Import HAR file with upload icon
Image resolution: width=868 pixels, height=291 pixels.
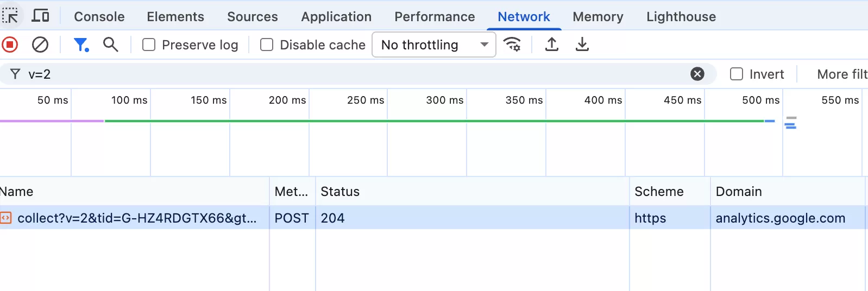(x=552, y=45)
